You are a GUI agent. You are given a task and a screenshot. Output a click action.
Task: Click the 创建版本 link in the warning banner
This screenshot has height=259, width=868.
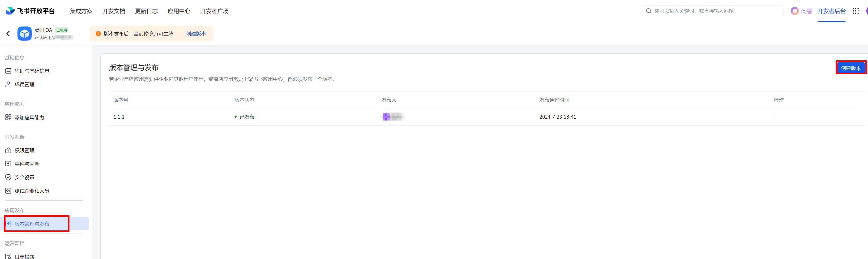pyautogui.click(x=196, y=34)
